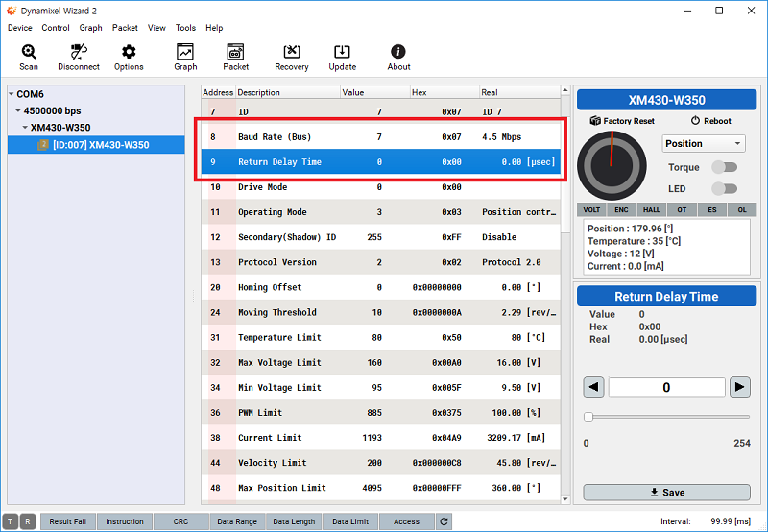Click the OL error indicator
The image size is (768, 532).
click(x=742, y=209)
